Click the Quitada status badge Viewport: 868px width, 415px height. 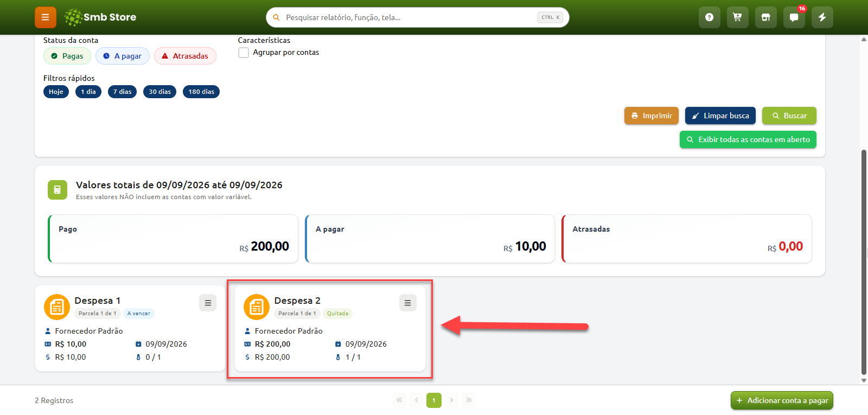click(337, 314)
